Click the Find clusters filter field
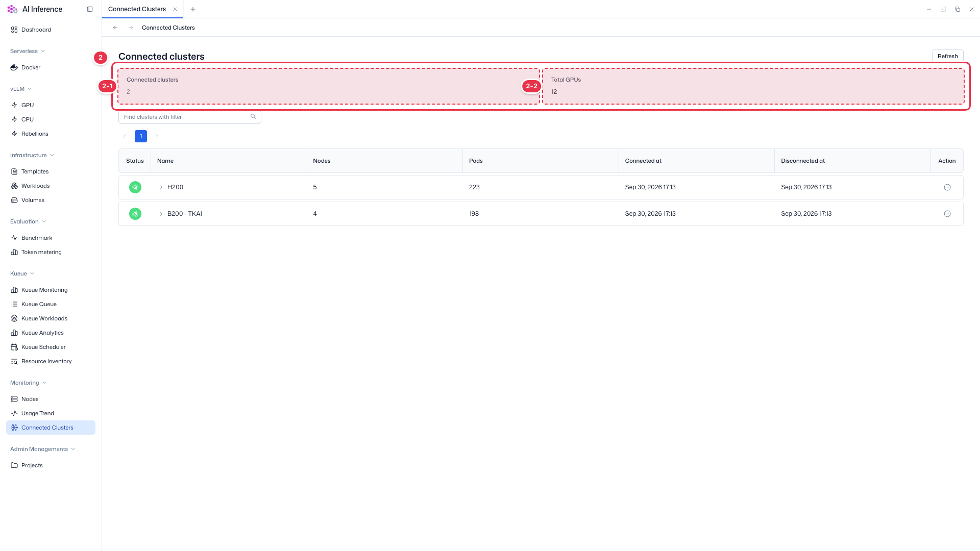Screen dimensions: 980x551 click(x=190, y=117)
